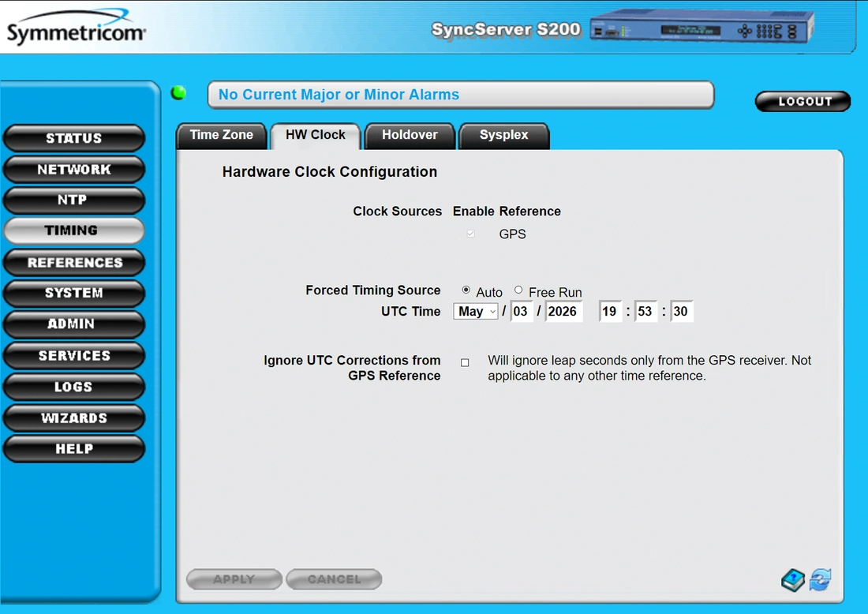
Task: Click the Symmetricom logo
Action: pyautogui.click(x=77, y=28)
